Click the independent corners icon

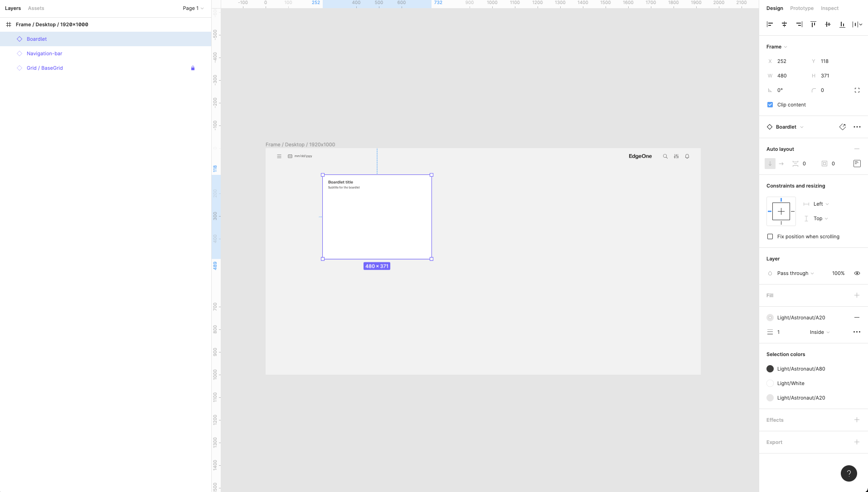857,90
